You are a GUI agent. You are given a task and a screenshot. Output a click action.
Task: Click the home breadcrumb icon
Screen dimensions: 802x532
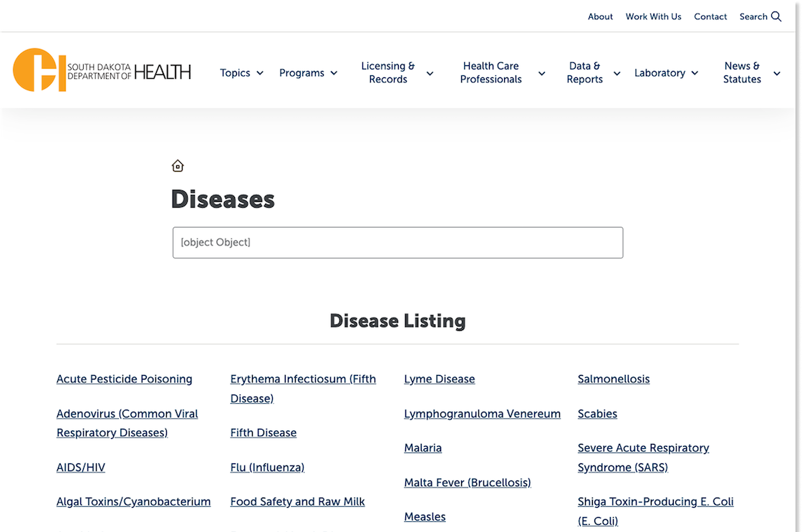coord(178,165)
